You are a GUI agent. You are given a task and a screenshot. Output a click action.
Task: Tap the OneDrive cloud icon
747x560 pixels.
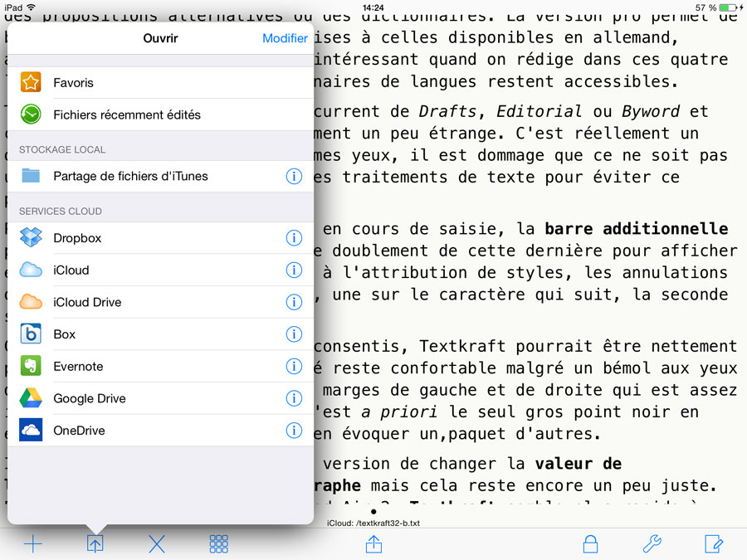(31, 430)
